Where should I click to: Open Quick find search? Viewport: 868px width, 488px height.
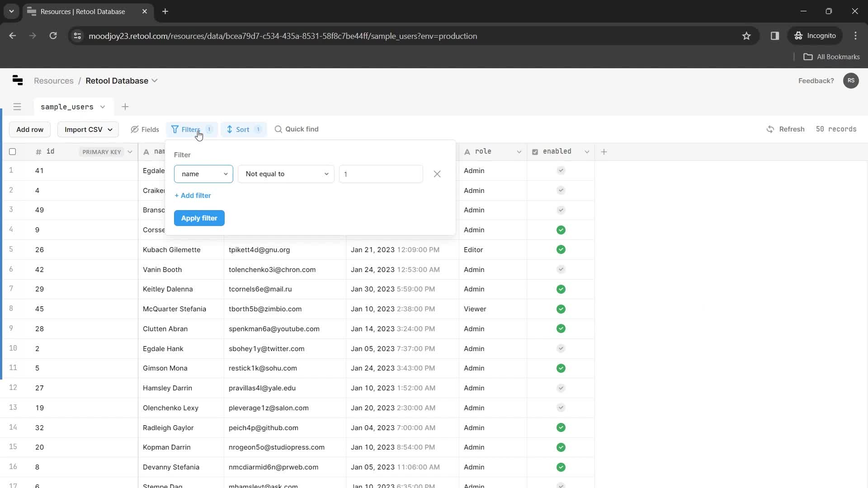click(x=297, y=129)
